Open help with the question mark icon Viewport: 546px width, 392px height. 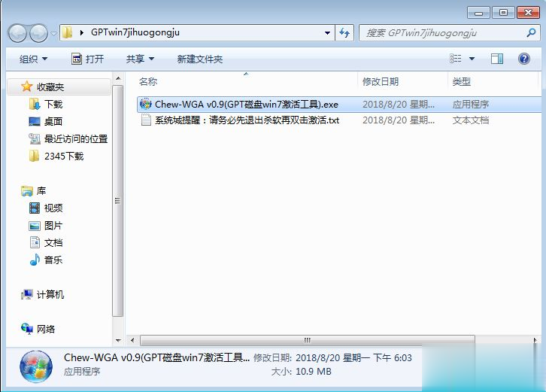(524, 59)
